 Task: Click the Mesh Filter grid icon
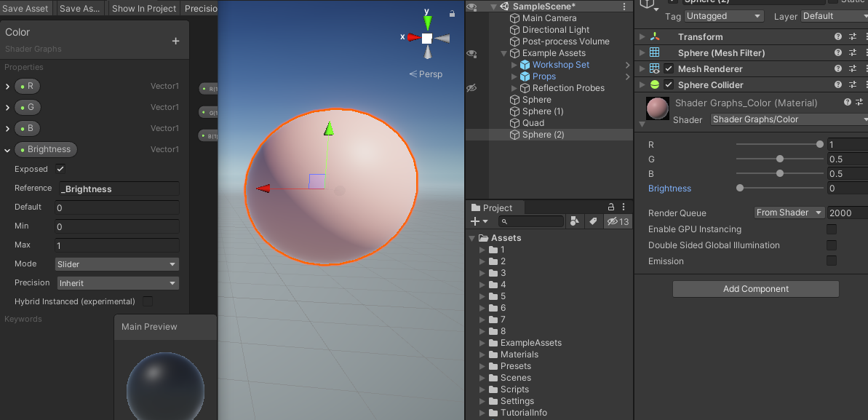pyautogui.click(x=655, y=52)
